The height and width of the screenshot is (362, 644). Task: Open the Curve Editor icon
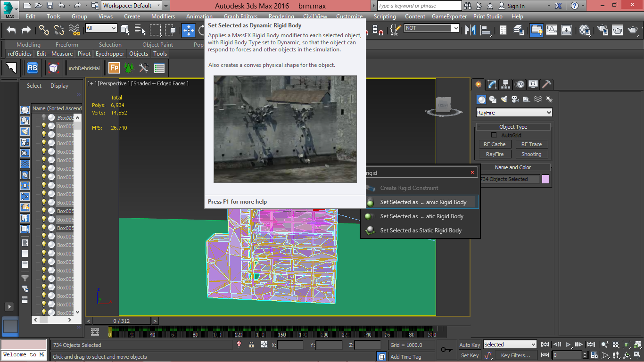551,30
